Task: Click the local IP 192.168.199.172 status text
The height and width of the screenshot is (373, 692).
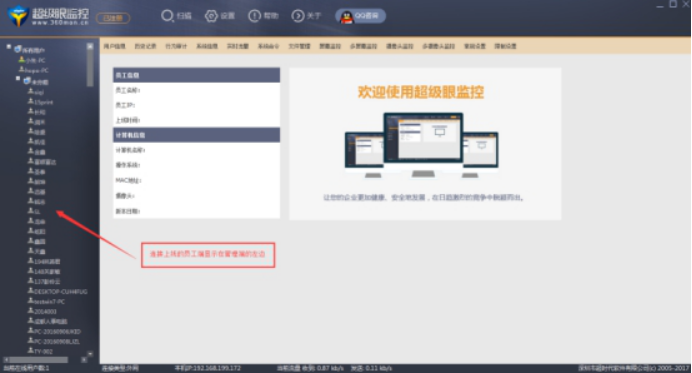Action: (x=207, y=368)
